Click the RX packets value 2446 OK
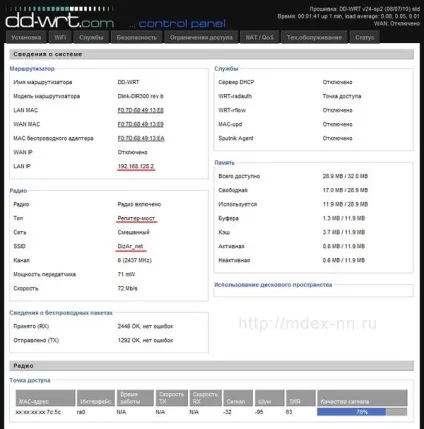Screen dimensions: 424x429 (x=145, y=326)
